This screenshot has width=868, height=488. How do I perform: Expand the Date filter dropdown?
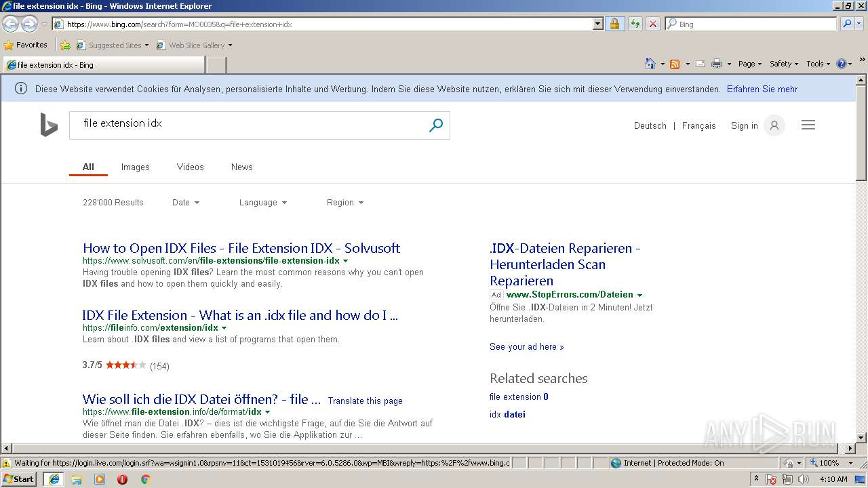(x=186, y=203)
